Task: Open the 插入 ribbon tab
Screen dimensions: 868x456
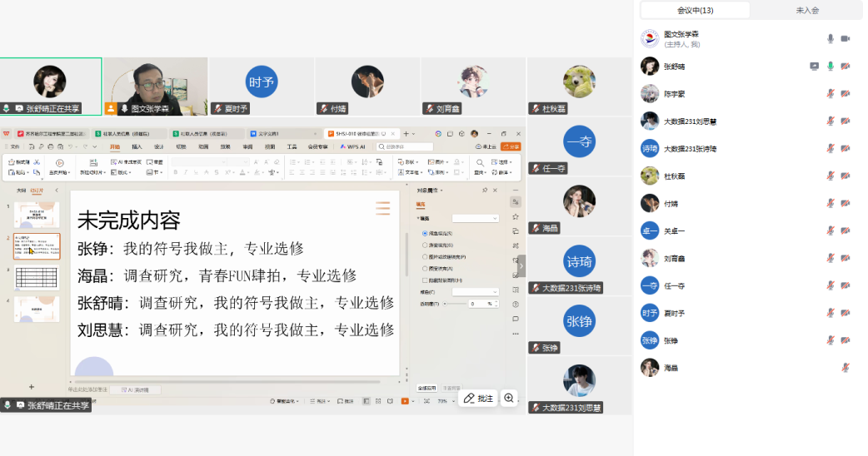Action: pyautogui.click(x=137, y=146)
